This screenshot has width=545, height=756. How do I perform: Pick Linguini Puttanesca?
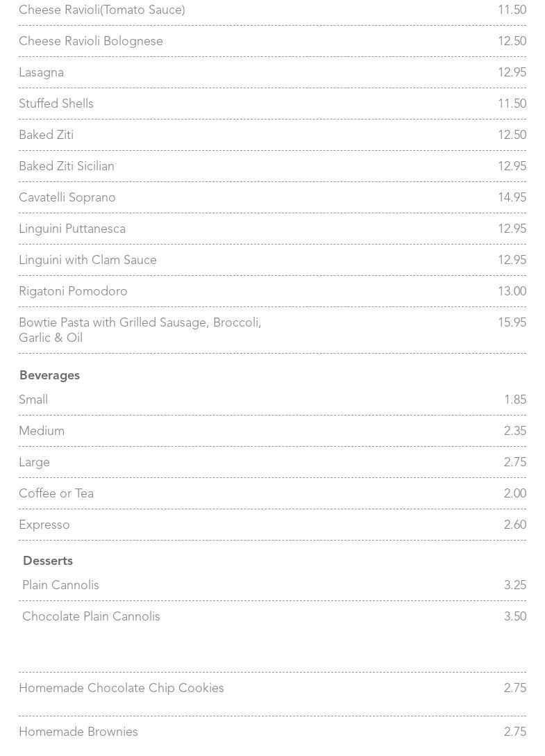72,229
